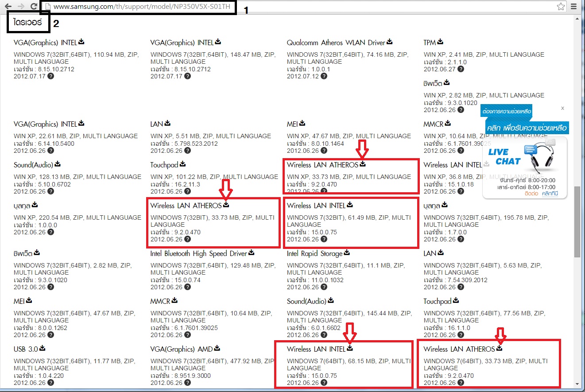Open help icon under USB 3.0 date
585x392 pixels.
tap(51, 383)
